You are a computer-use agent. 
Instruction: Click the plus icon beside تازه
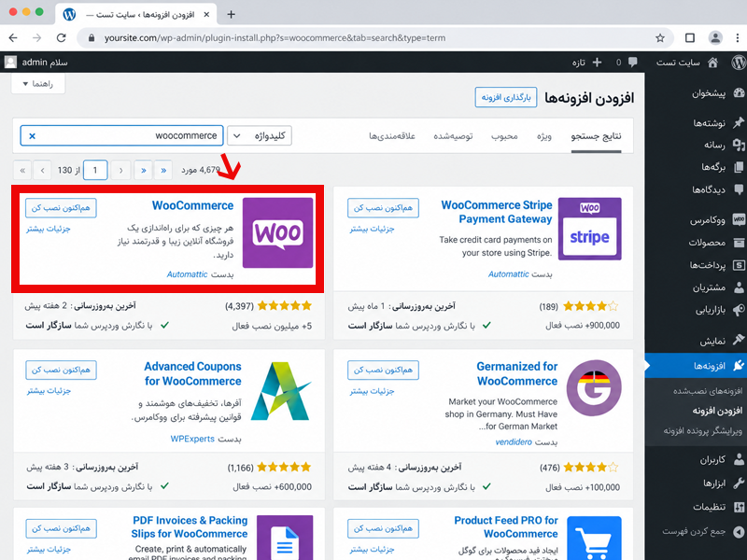tap(597, 63)
